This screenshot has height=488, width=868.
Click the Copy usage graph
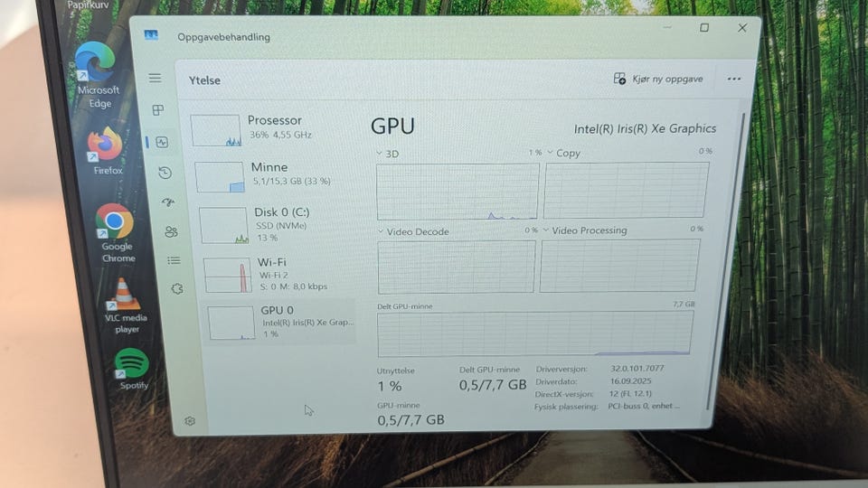pyautogui.click(x=626, y=190)
